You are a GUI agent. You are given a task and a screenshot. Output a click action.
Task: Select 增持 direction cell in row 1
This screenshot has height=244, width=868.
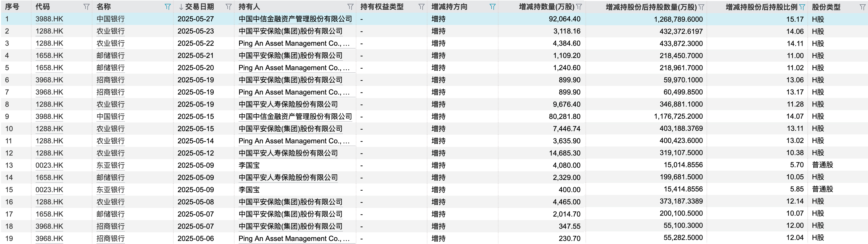pos(438,19)
